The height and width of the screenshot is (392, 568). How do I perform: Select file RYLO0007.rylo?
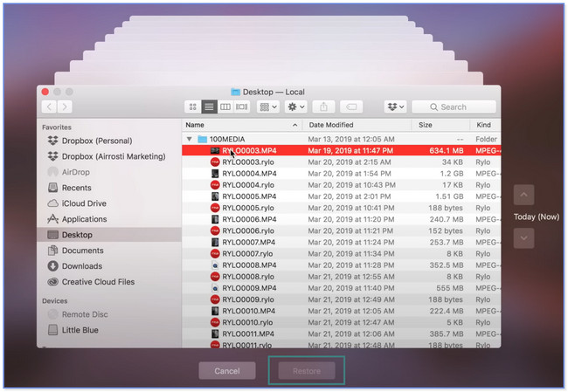[x=341, y=254]
